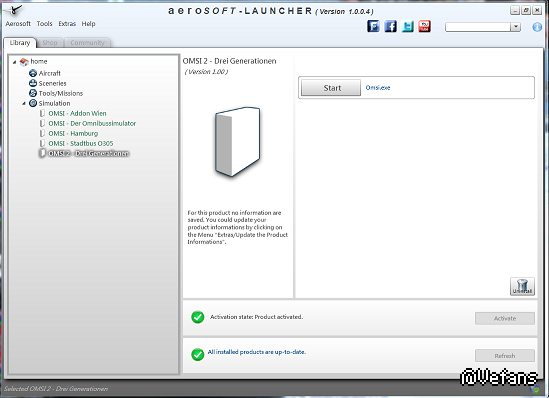The width and height of the screenshot is (549, 398).
Task: Click the home folder icon in tree
Action: tap(24, 62)
